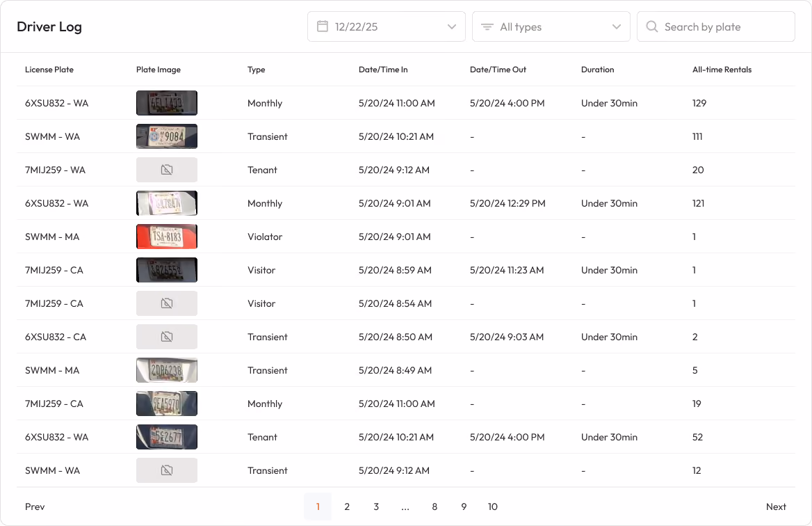Click the Plate Image column header
This screenshot has width=812, height=526.
pos(159,70)
